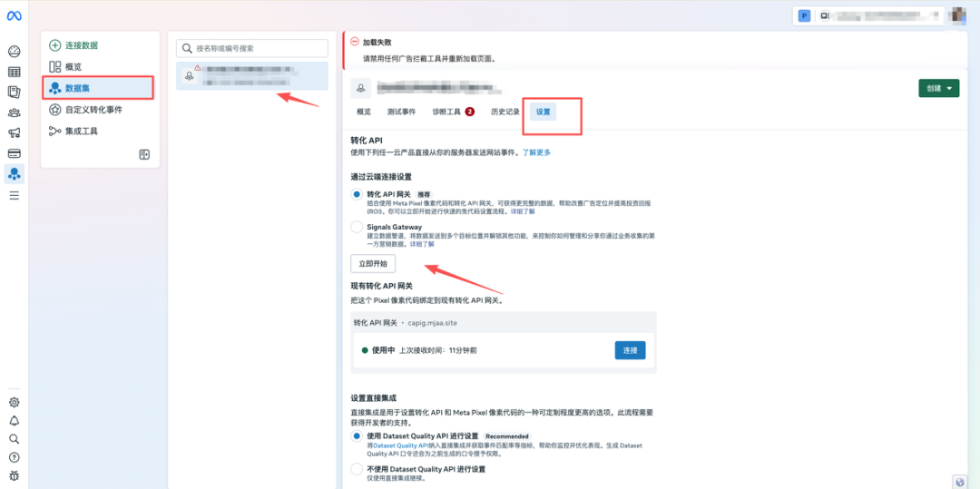Click the 按名称或编号搜索 search field
This screenshot has width=980, height=489.
(252, 48)
